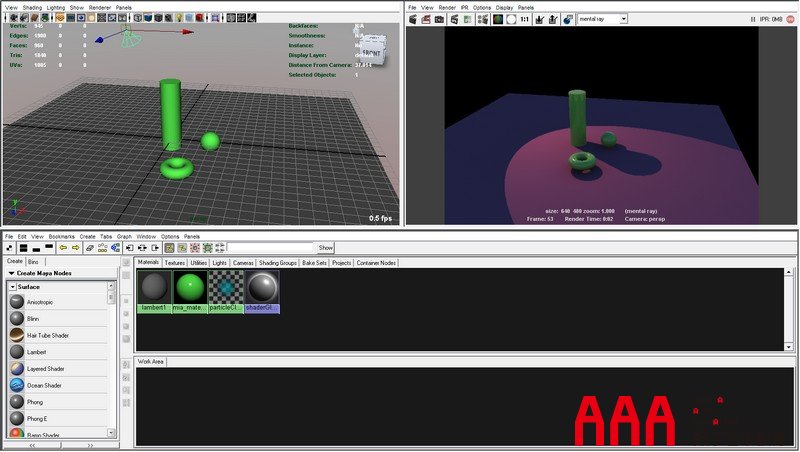Show top and bottom tabs in Hypershade
Screen dimensions: 800x452
23,248
